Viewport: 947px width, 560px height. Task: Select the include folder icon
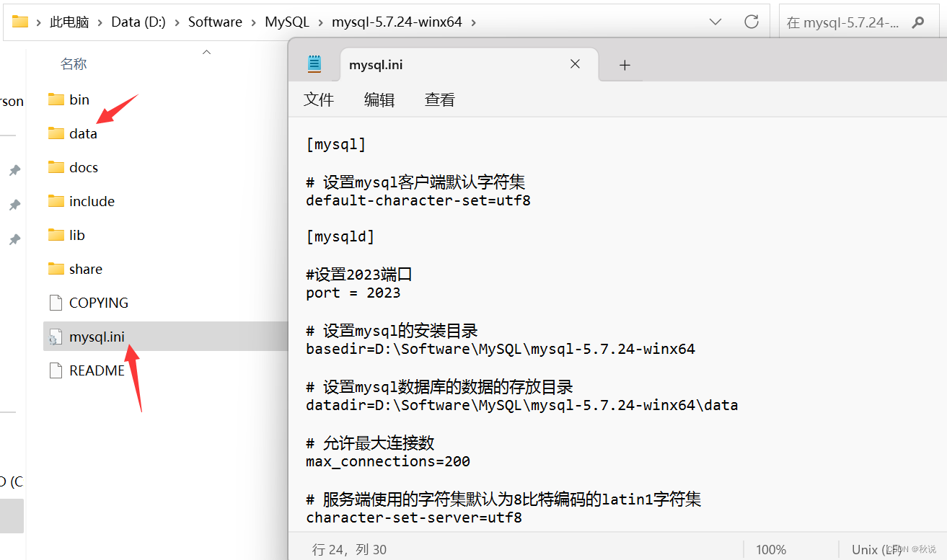(56, 201)
